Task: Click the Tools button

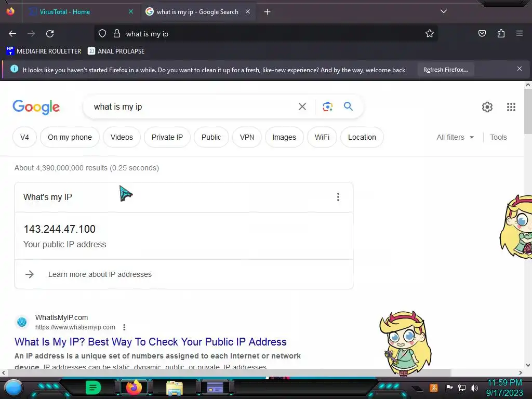Action: click(498, 137)
